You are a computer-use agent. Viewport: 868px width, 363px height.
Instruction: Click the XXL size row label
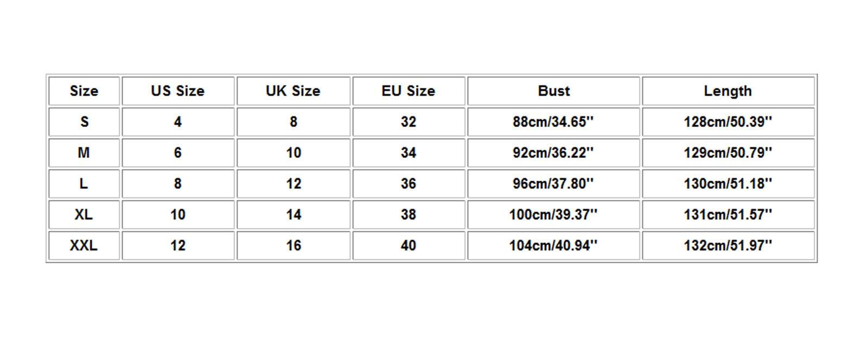point(84,245)
